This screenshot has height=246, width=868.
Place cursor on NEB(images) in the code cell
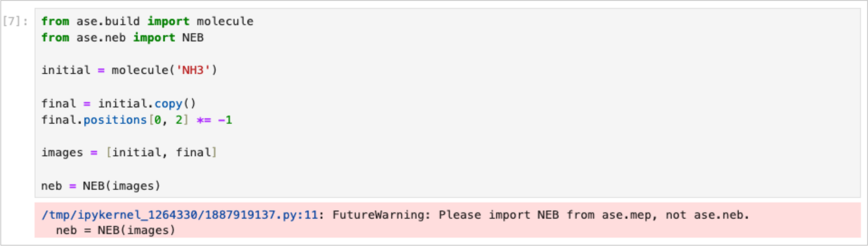pos(121,186)
